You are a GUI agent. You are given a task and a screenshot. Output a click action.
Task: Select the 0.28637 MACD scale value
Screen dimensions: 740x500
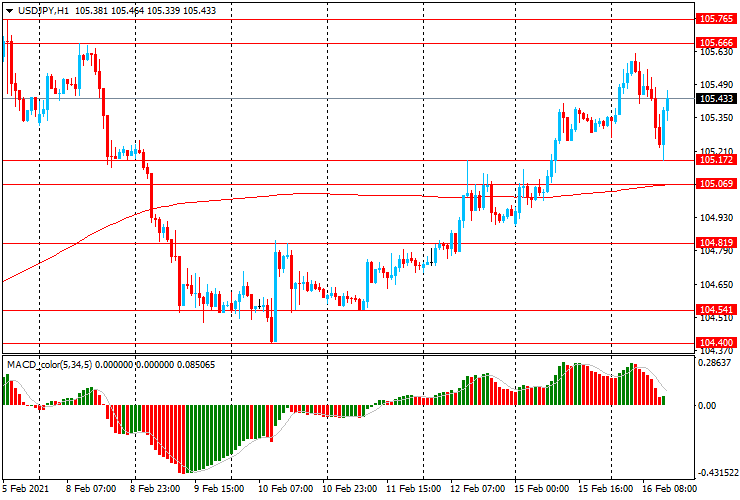coord(714,363)
